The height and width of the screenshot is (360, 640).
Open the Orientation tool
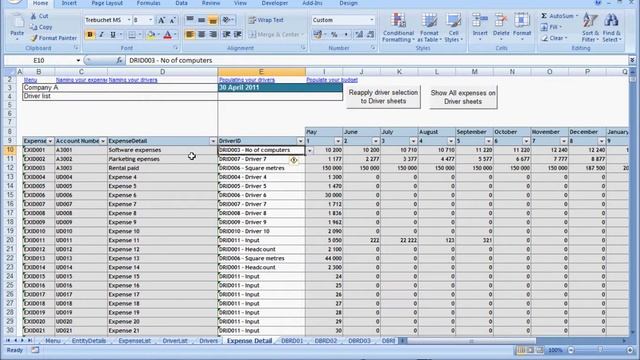point(227,20)
